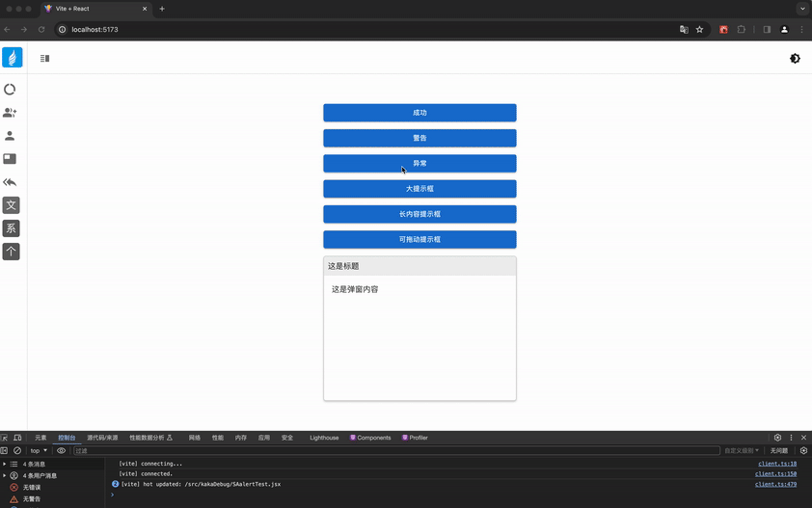Click the 大提示框 button
Viewport: 812px width, 508px height.
420,189
